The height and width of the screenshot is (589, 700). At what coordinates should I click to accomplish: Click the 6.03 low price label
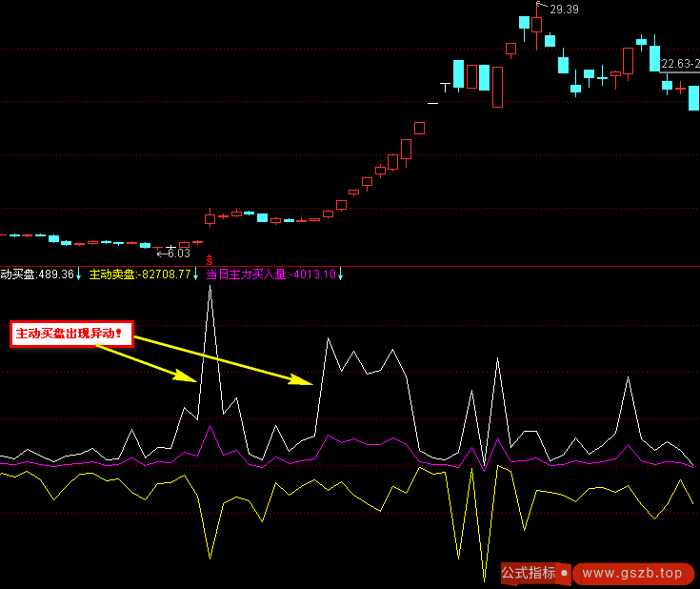tap(179, 254)
